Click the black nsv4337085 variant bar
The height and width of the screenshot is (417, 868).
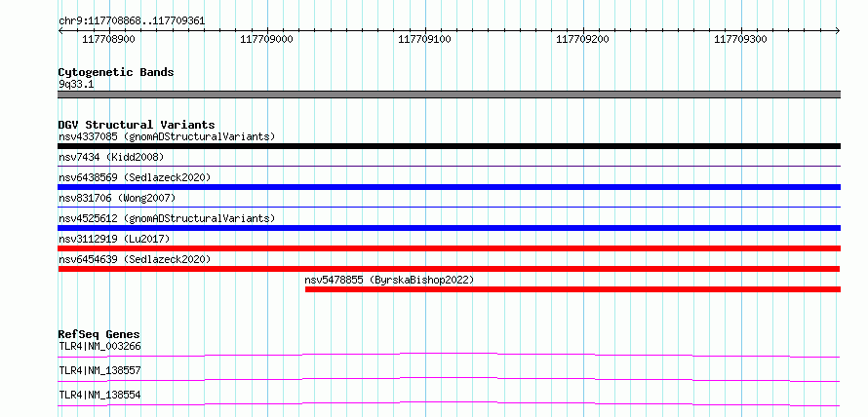click(449, 146)
